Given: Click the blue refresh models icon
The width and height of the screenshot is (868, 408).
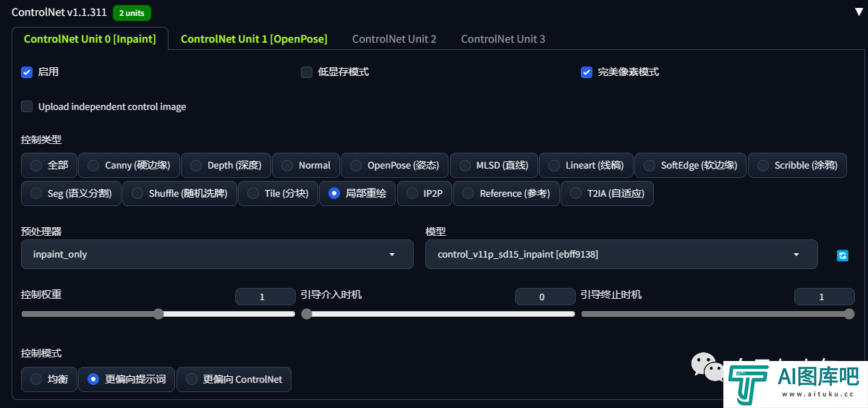Looking at the screenshot, I should [x=842, y=255].
